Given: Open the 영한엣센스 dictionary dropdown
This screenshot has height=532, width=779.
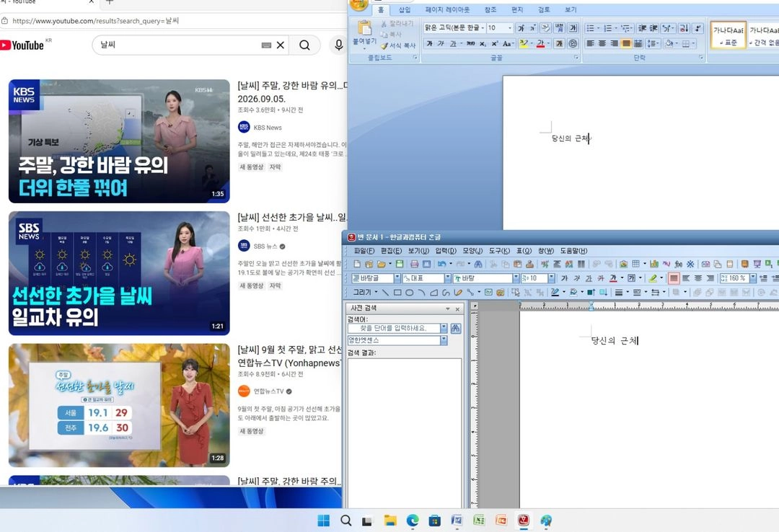Looking at the screenshot, I should (x=444, y=340).
